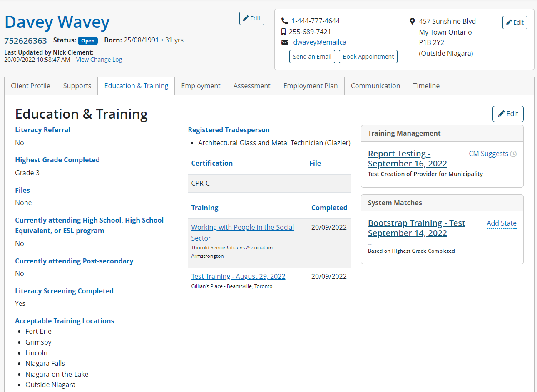Viewport: 537px width, 392px height.
Task: Open the CM Suggests state dropdown
Action: pos(488,154)
